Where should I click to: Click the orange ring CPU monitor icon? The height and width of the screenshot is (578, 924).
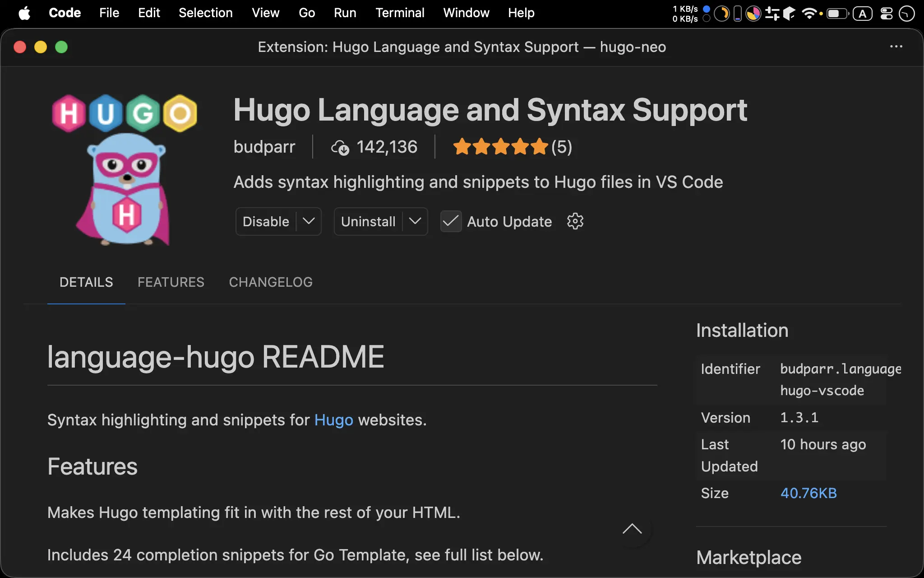pos(722,14)
